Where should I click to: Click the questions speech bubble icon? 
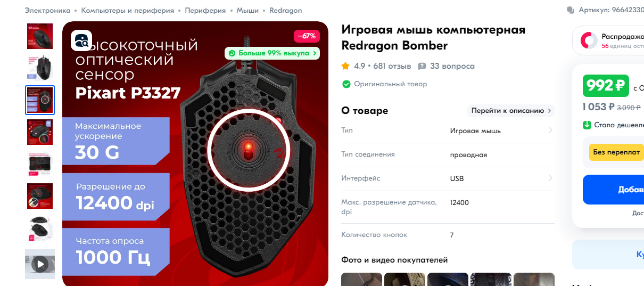[422, 67]
